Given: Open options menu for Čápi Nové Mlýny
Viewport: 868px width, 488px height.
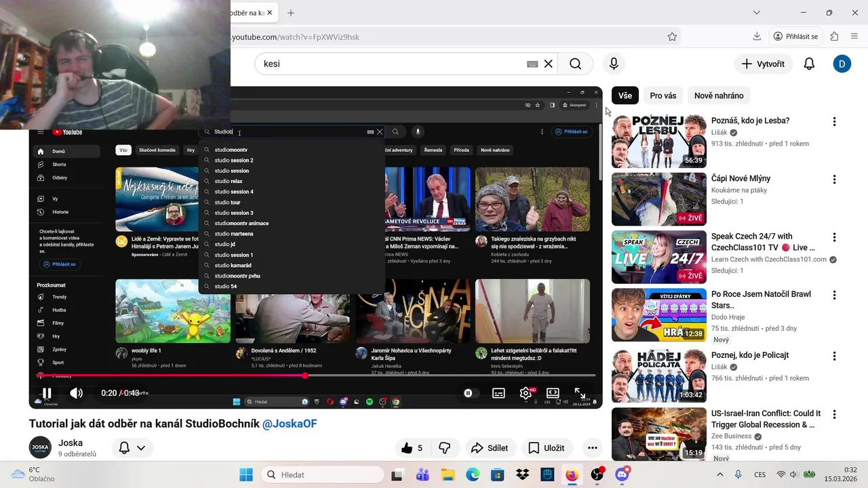Looking at the screenshot, I should coord(835,180).
